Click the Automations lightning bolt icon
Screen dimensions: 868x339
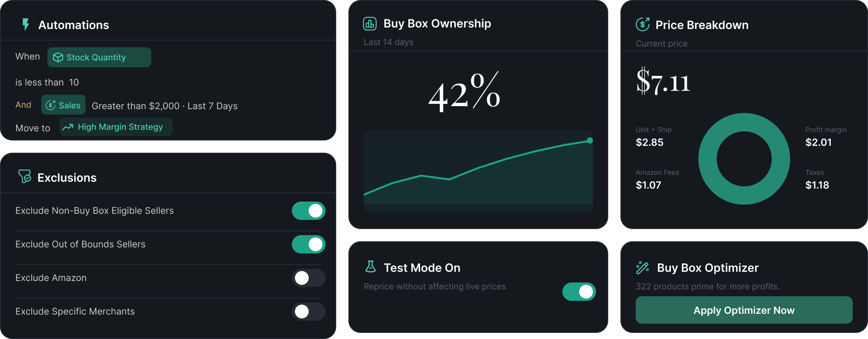click(26, 24)
